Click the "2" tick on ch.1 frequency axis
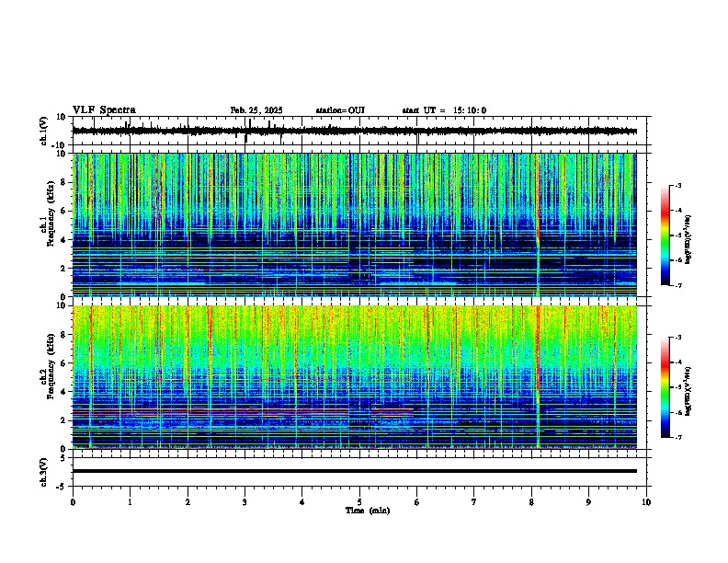The width and height of the screenshot is (728, 563). coord(64,269)
